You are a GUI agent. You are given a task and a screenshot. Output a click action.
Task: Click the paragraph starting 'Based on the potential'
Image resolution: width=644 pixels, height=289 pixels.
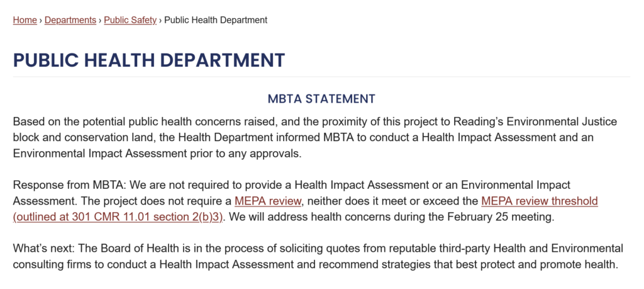tap(315, 138)
